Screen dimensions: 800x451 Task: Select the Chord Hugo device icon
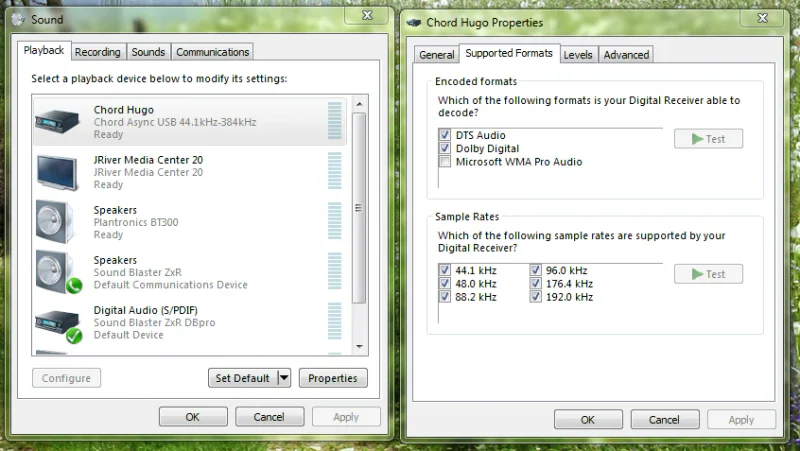coord(58,121)
